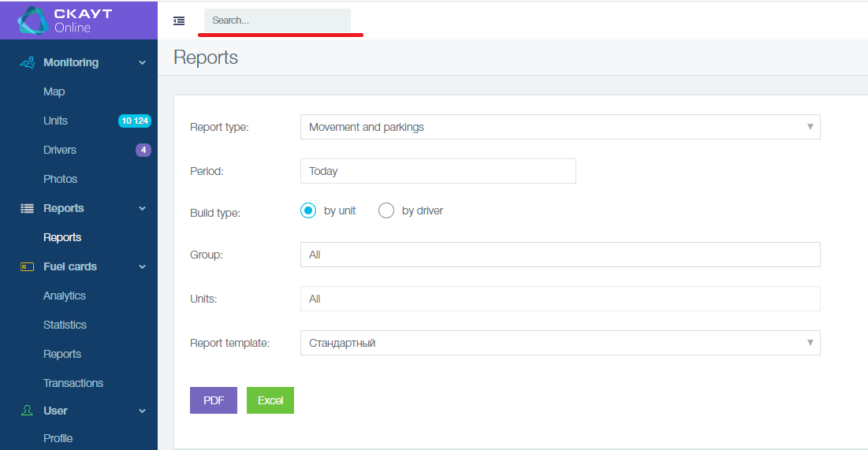Select the 'by unit' radio button
This screenshot has width=868, height=450.
[x=308, y=210]
